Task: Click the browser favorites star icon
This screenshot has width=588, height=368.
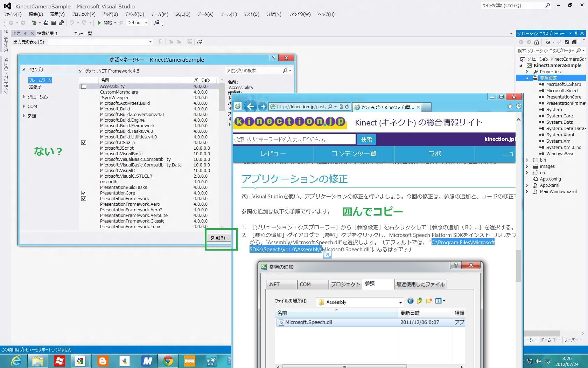Action: (510, 106)
